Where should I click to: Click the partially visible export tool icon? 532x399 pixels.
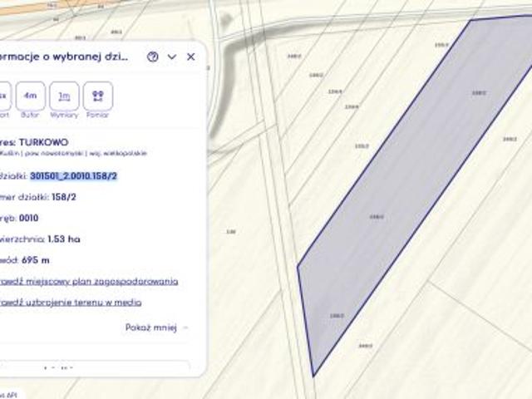4,96
